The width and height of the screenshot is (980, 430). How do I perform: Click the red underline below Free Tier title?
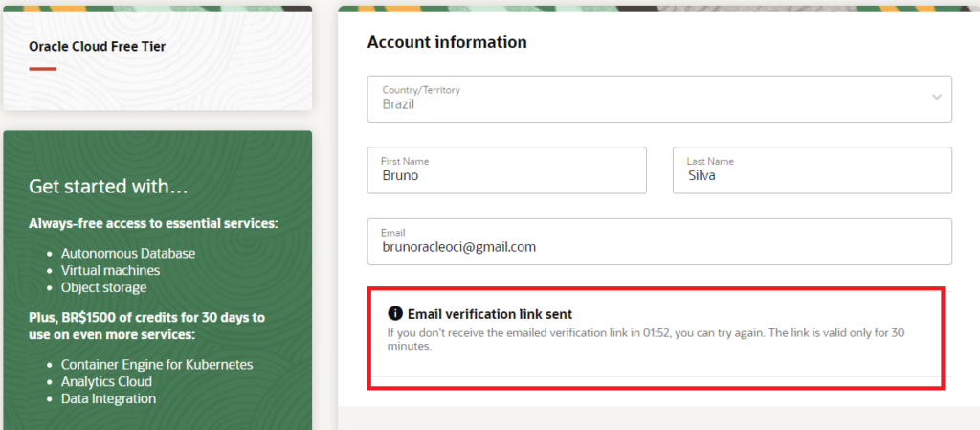(x=42, y=69)
